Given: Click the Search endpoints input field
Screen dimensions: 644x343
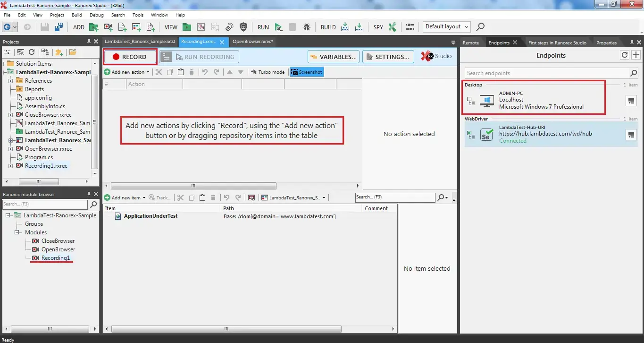Looking at the screenshot, I should 547,73.
